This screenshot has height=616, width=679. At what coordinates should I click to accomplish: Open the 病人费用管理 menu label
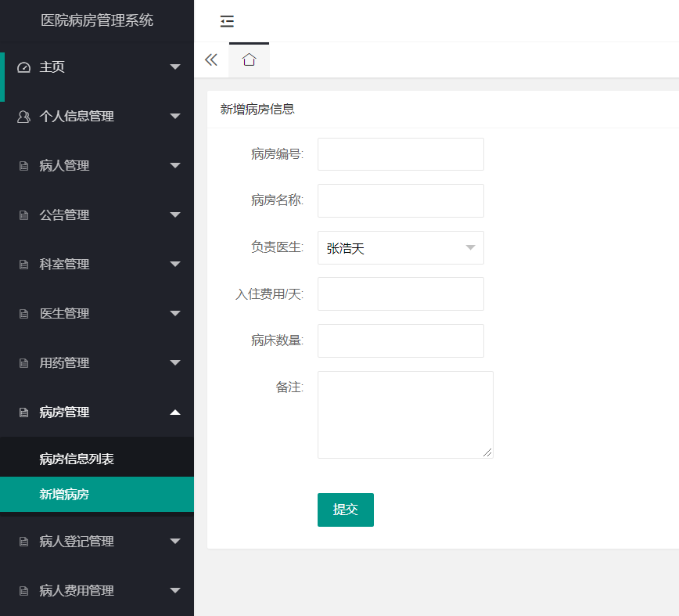click(x=77, y=591)
